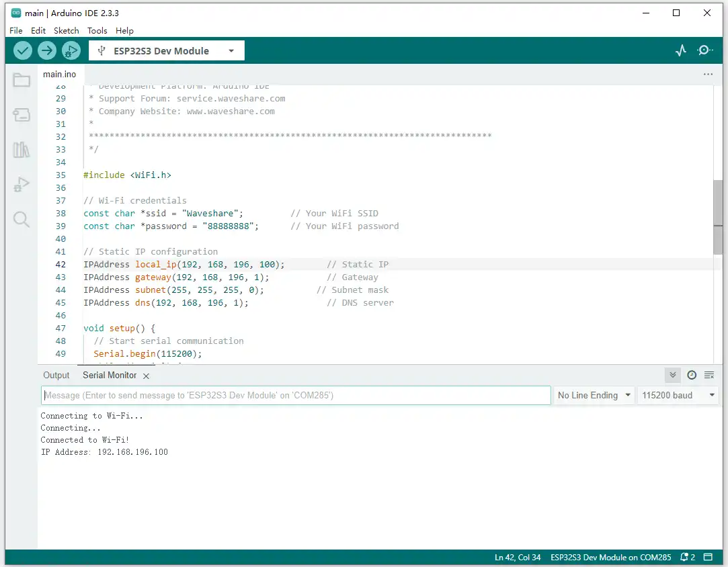The image size is (728, 567).
Task: Toggle timestamp display in Serial Monitor
Action: pyautogui.click(x=692, y=375)
